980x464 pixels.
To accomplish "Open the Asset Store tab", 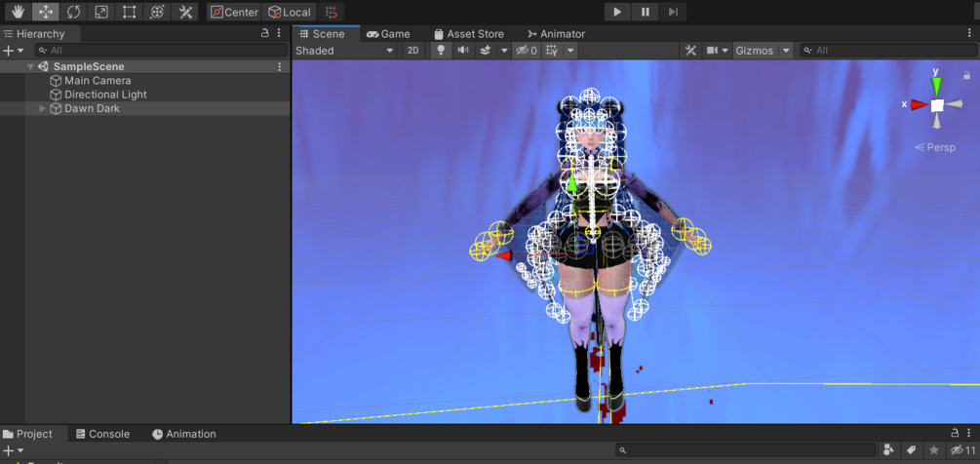I will click(469, 34).
